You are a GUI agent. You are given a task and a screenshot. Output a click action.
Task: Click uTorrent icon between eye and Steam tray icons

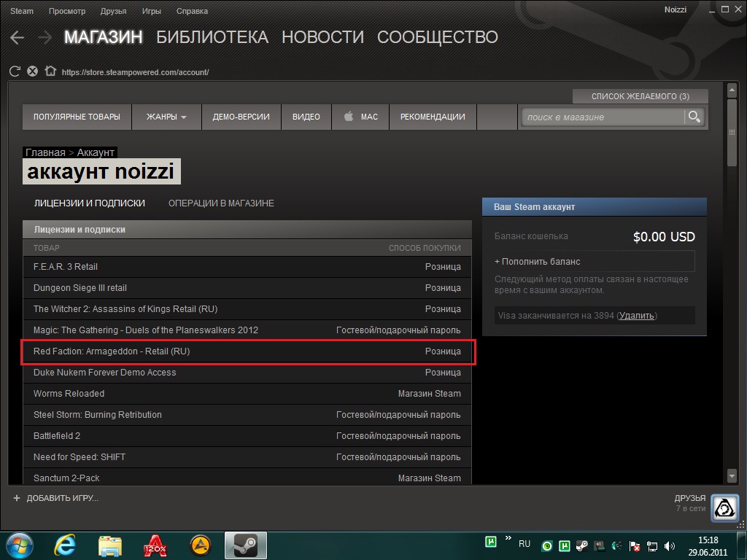565,546
